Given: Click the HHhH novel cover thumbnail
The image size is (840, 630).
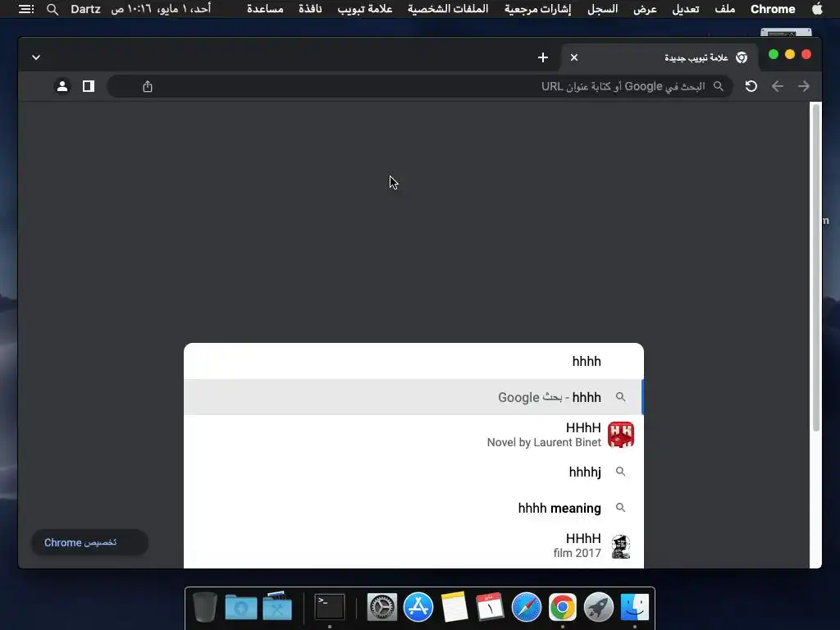Looking at the screenshot, I should [621, 435].
